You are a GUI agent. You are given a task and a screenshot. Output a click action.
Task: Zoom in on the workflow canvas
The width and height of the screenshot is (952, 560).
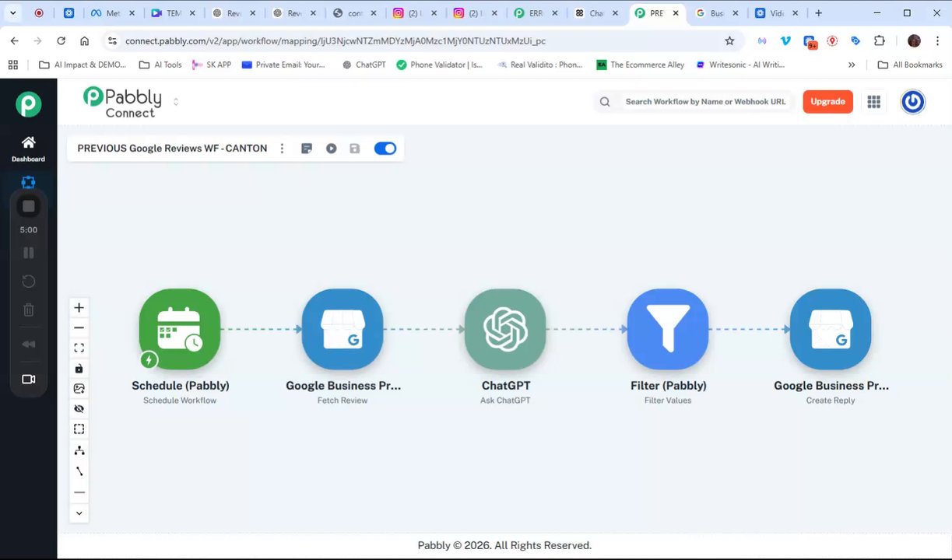pos(79,307)
